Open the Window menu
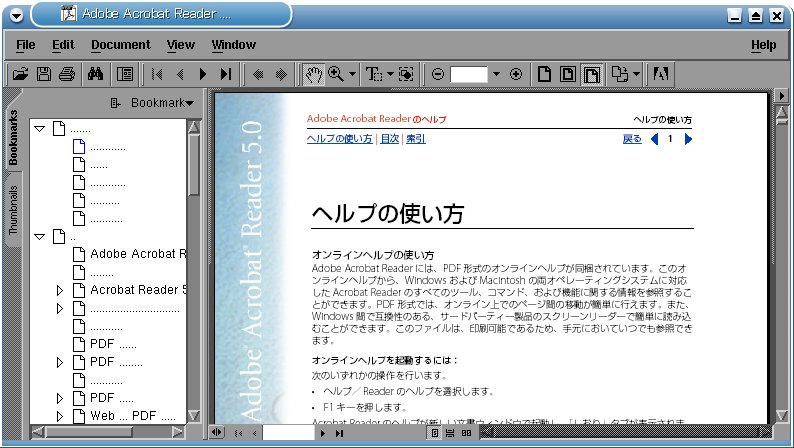 [233, 45]
